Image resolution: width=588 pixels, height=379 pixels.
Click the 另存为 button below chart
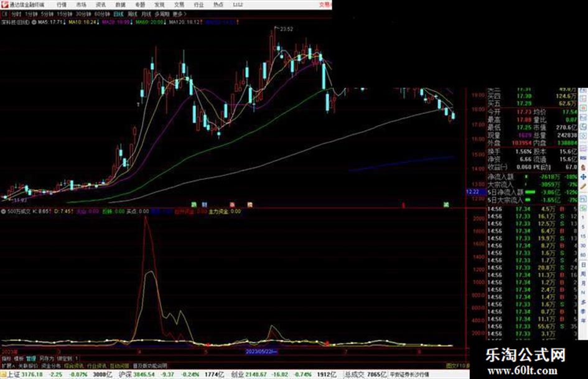(47, 358)
